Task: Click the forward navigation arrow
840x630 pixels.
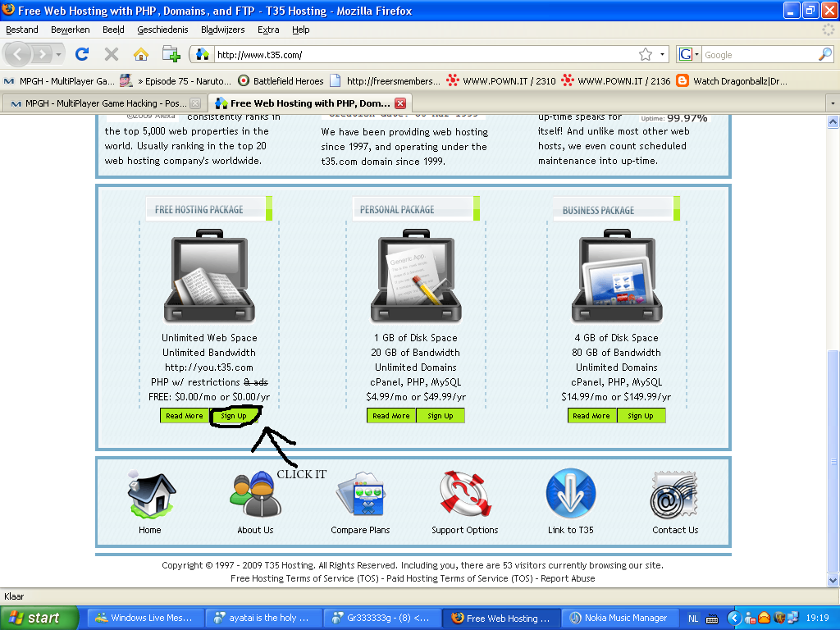Action: pos(41,54)
